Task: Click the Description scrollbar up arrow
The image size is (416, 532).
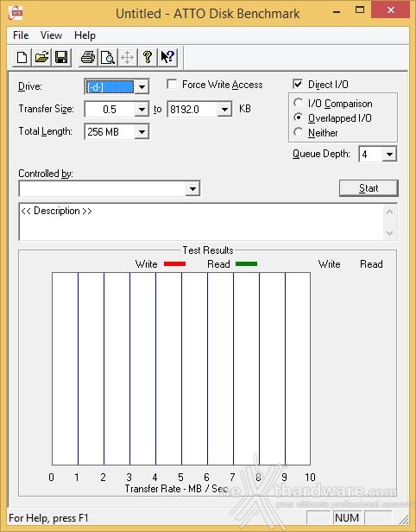Action: tap(389, 212)
